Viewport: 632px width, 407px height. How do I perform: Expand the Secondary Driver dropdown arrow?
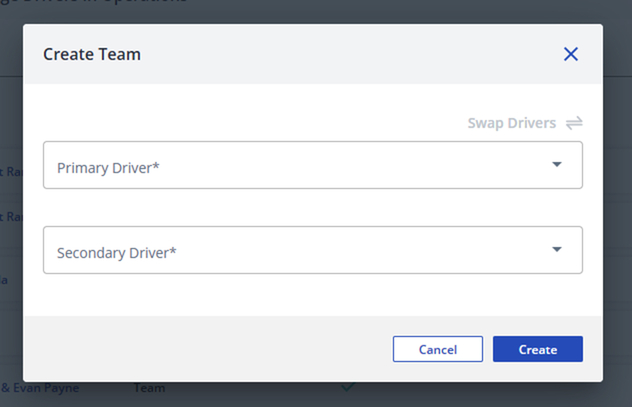[x=557, y=249]
